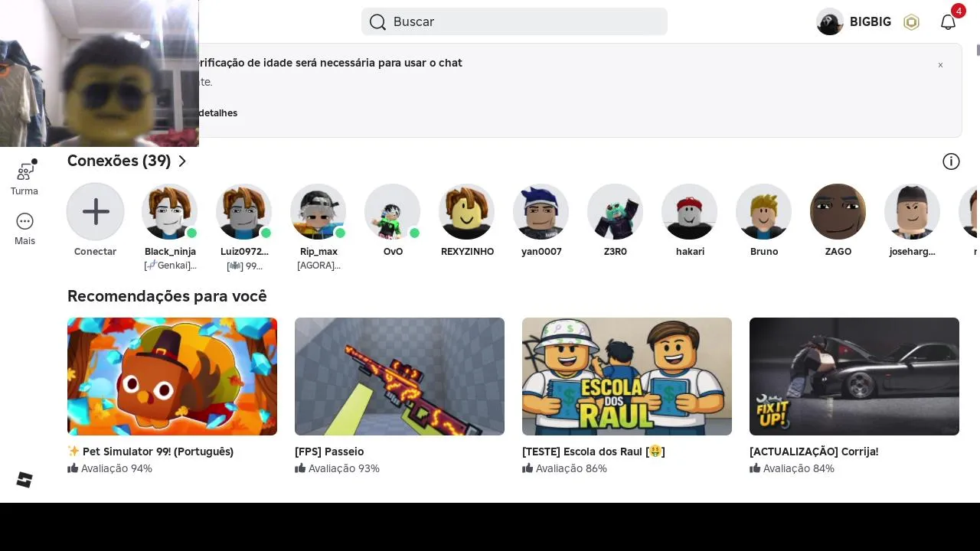Expand the Conexões chevron arrow
This screenshot has width=980, height=551.
(182, 161)
